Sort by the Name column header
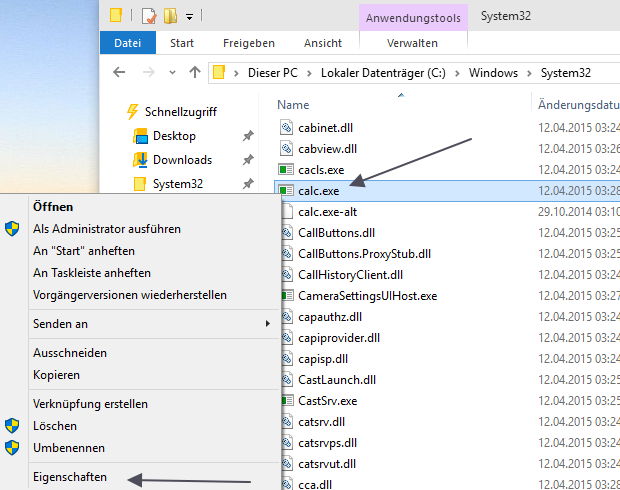Image resolution: width=620 pixels, height=490 pixels. (x=293, y=105)
